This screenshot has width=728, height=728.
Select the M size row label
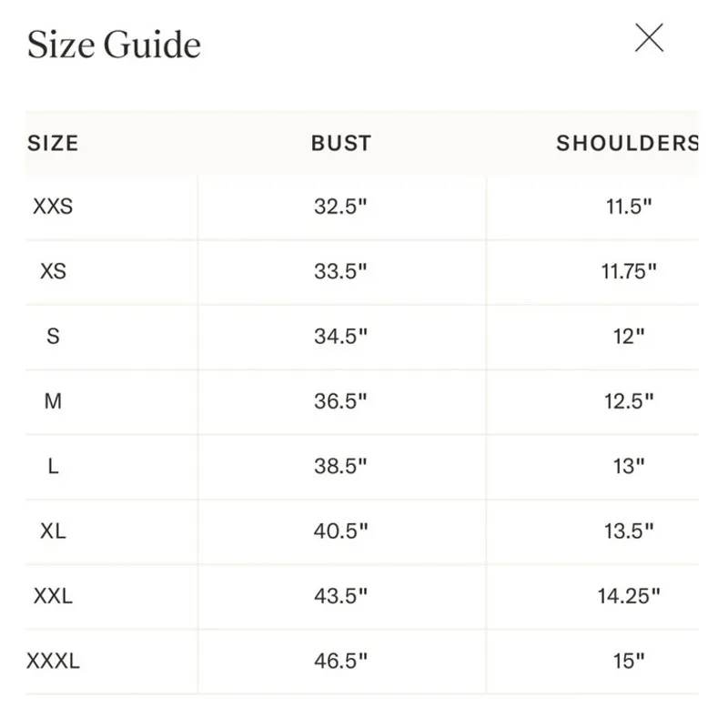(x=53, y=400)
